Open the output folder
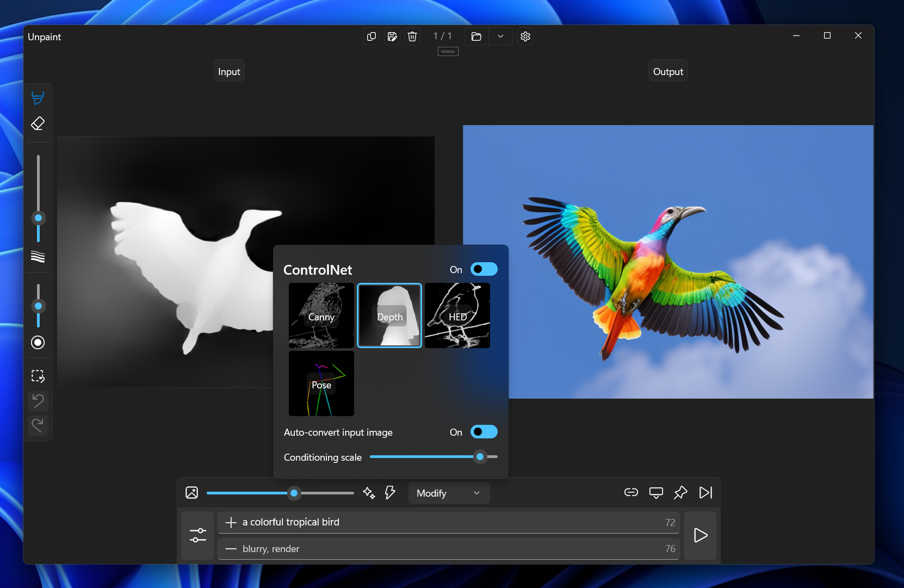Viewport: 904px width, 588px height. pyautogui.click(x=476, y=36)
